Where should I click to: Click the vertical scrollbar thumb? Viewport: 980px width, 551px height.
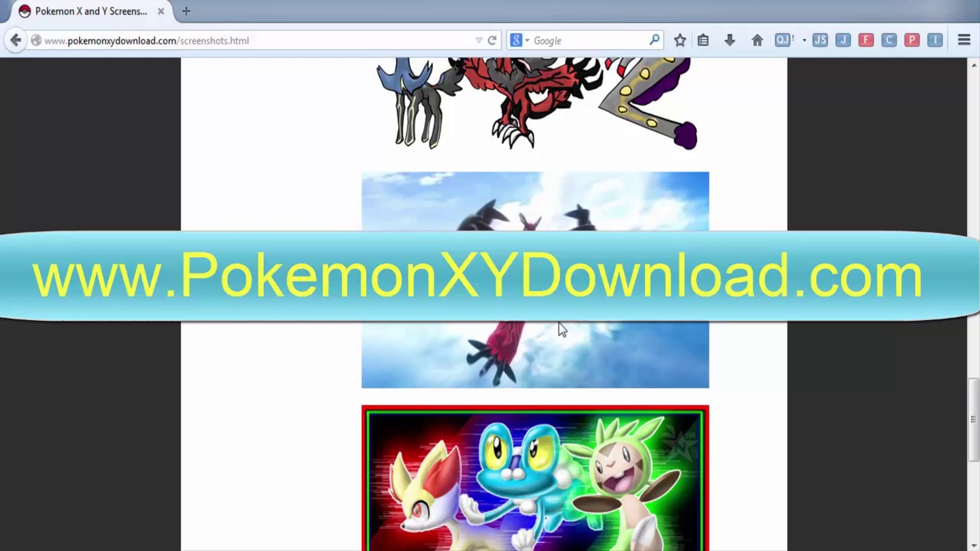[973, 419]
